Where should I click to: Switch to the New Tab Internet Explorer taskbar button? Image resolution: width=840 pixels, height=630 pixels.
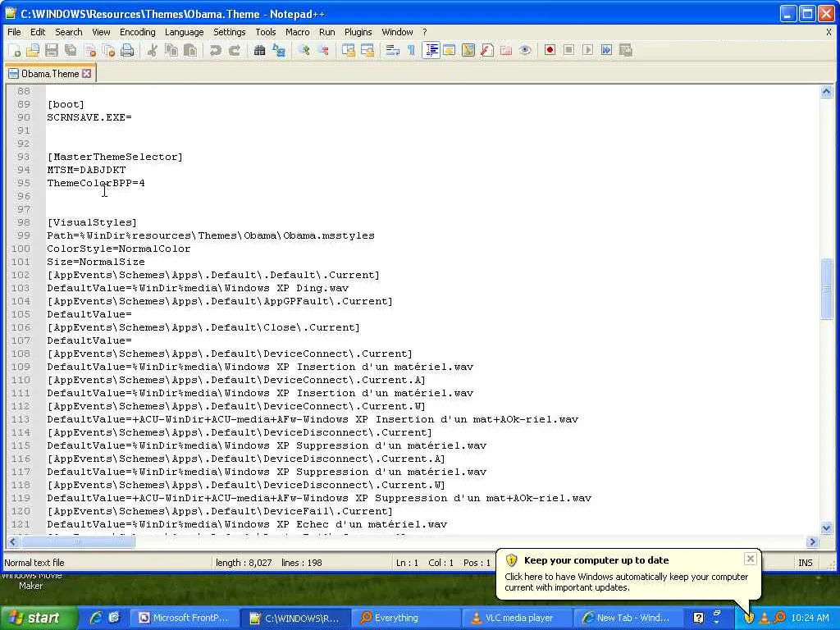[x=628, y=618]
